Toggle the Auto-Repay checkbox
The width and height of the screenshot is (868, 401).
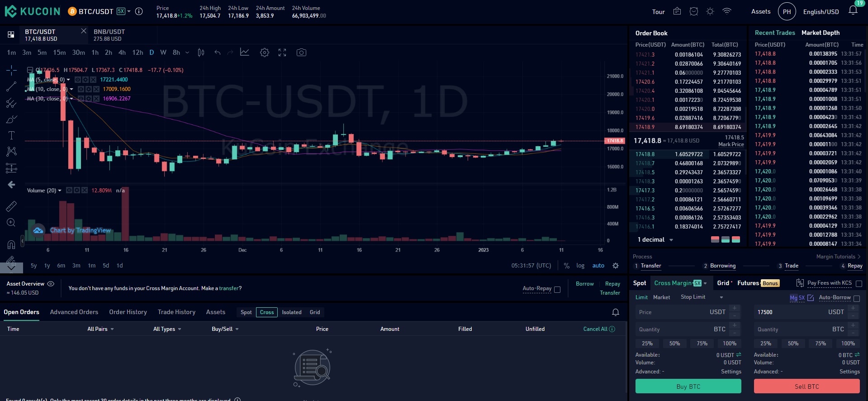557,290
